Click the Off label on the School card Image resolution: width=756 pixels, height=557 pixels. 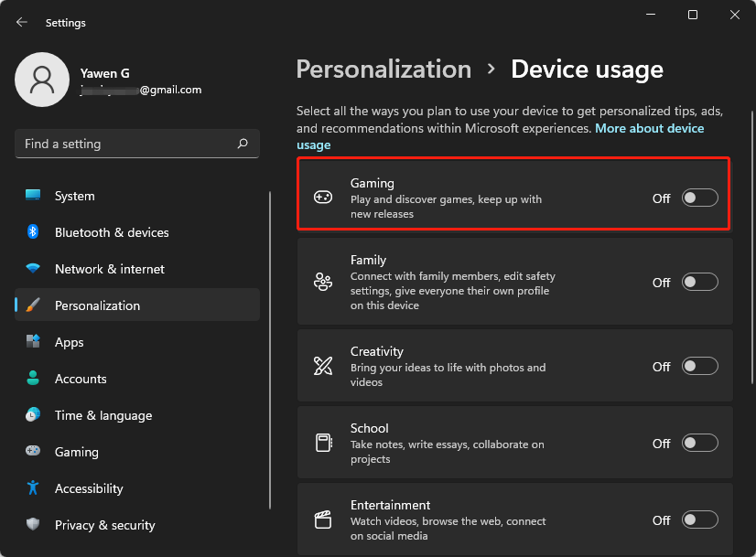tap(661, 444)
